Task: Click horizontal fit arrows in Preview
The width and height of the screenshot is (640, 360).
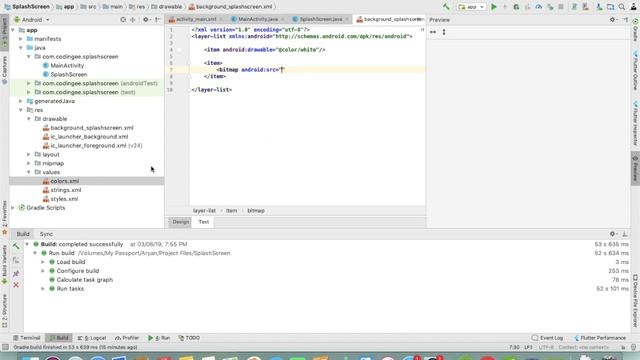Action: (x=433, y=32)
